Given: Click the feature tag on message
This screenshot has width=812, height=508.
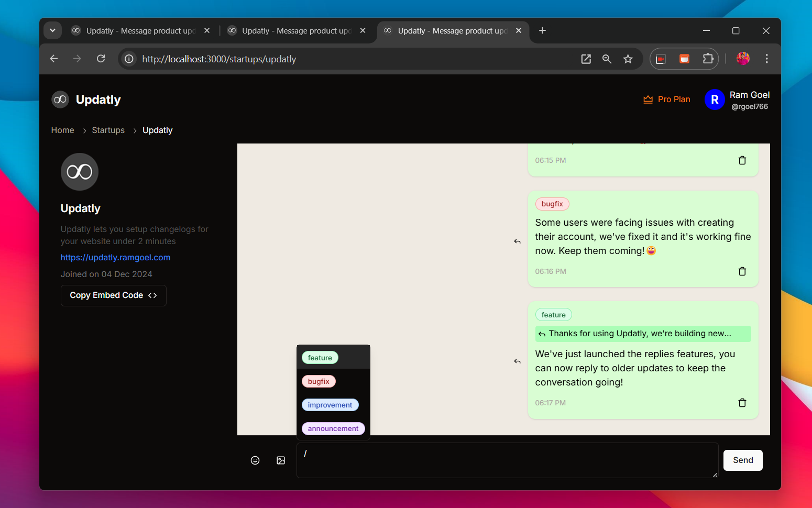Looking at the screenshot, I should 553,315.
